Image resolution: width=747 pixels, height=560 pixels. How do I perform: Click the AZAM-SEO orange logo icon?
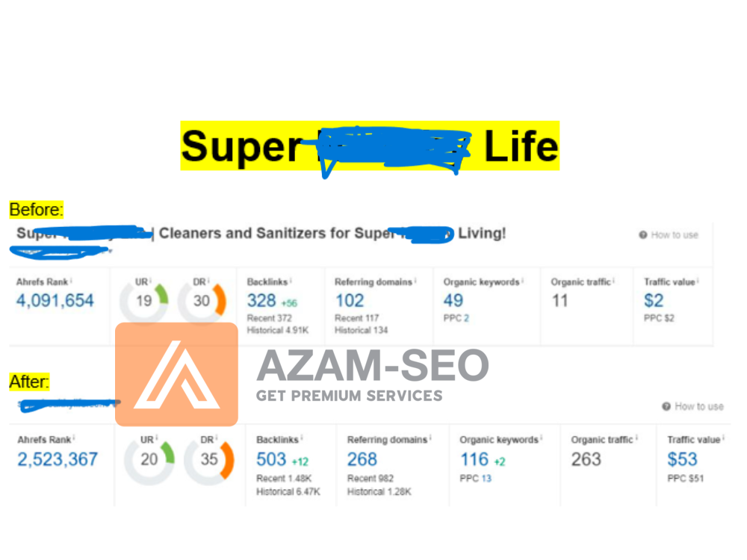pos(176,375)
